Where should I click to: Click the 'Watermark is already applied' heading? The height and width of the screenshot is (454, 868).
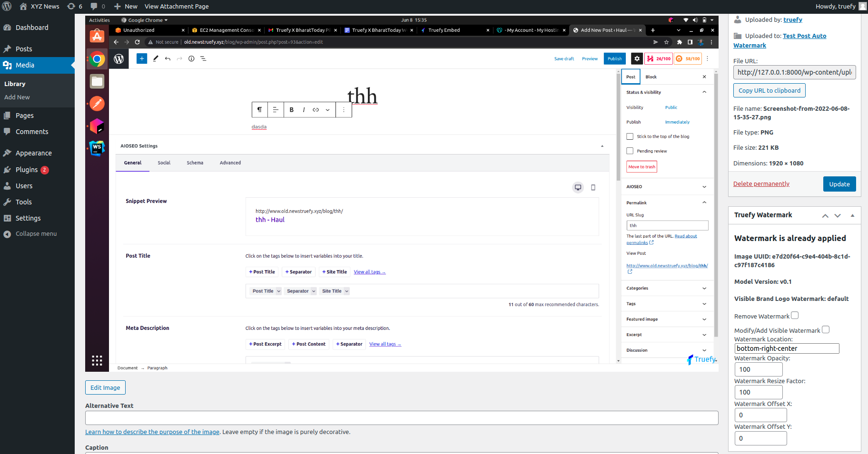790,238
